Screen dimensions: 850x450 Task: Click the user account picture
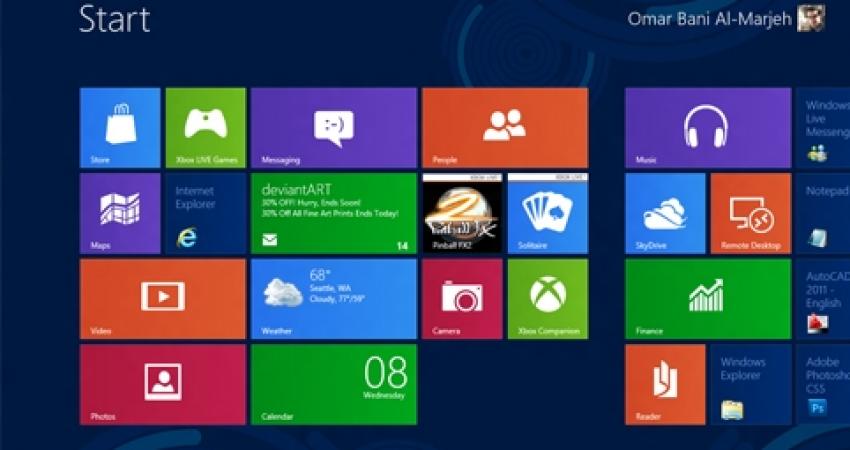point(811,18)
